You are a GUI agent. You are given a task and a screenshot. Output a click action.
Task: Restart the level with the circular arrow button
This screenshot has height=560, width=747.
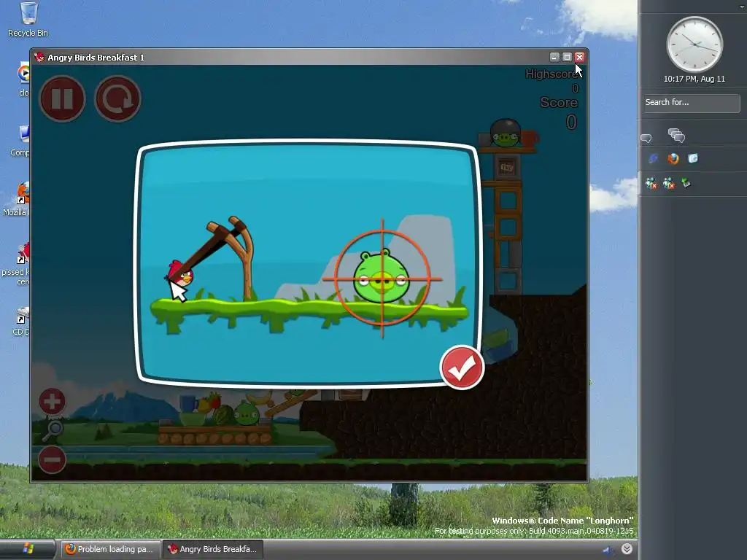(117, 98)
